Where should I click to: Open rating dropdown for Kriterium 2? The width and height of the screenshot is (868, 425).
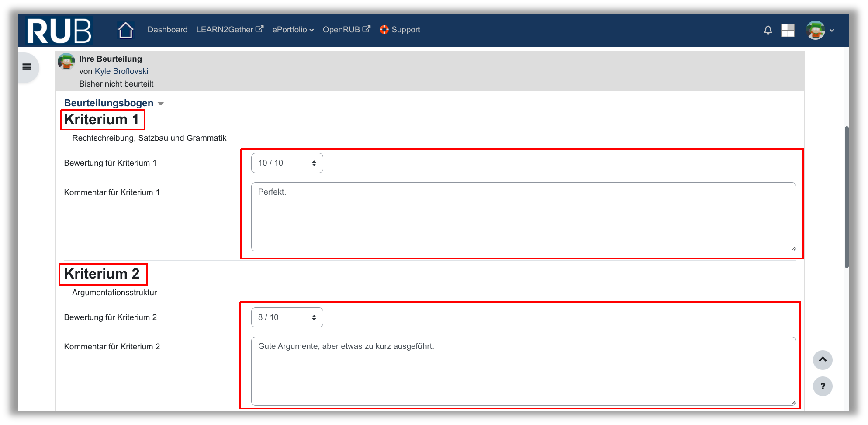point(287,317)
